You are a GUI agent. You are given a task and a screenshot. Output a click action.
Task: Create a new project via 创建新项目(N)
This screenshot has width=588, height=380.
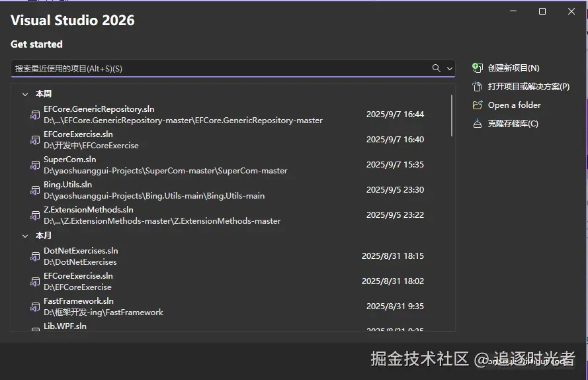click(513, 68)
